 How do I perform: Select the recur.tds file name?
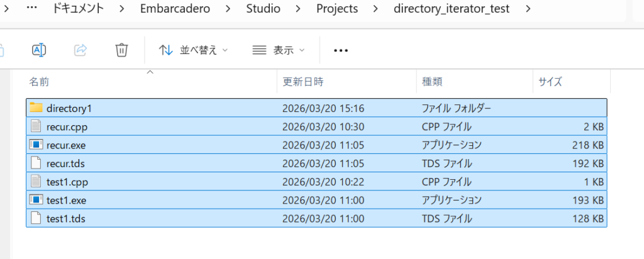coord(66,163)
